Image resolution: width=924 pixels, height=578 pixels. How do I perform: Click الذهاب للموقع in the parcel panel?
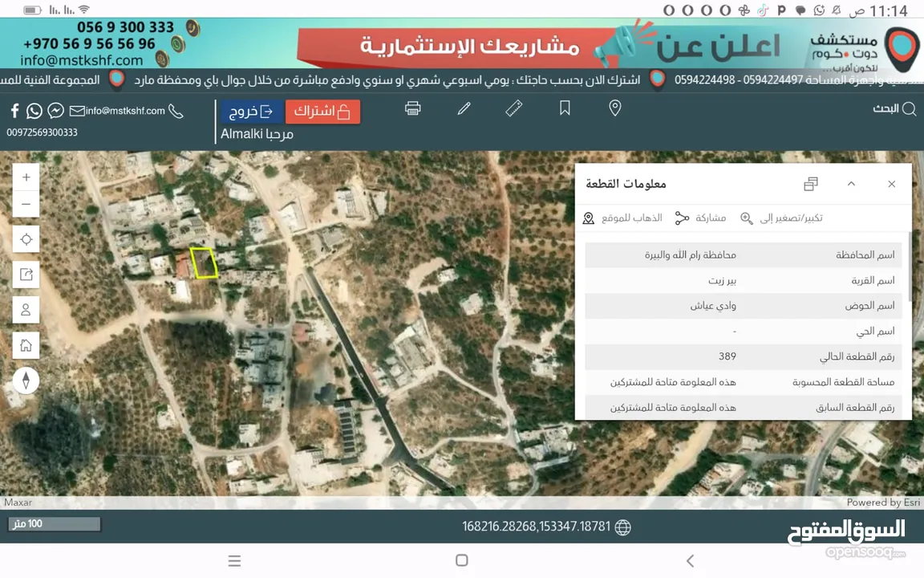click(x=632, y=218)
